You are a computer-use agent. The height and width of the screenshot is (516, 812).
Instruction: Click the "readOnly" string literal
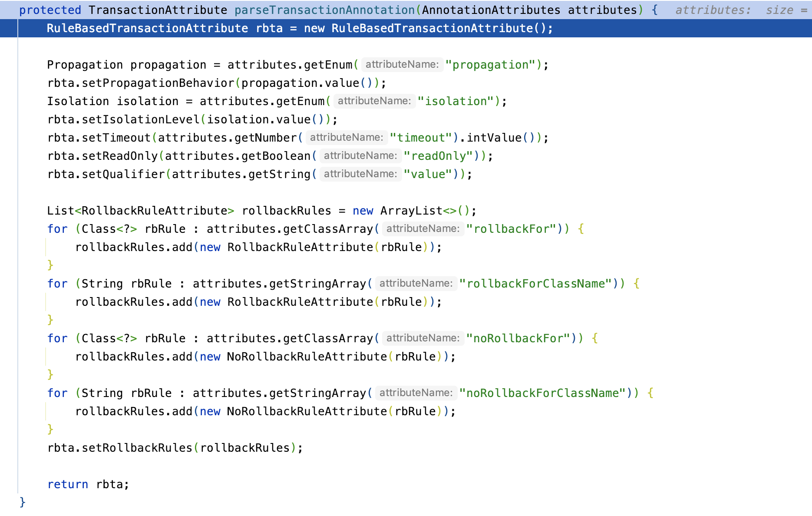click(x=439, y=156)
